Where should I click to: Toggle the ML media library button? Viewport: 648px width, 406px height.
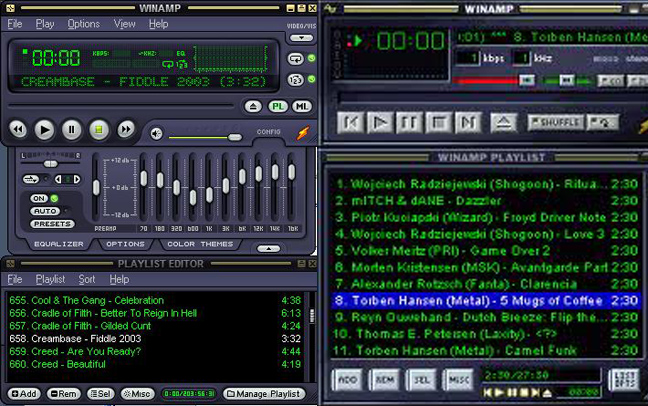pyautogui.click(x=302, y=107)
